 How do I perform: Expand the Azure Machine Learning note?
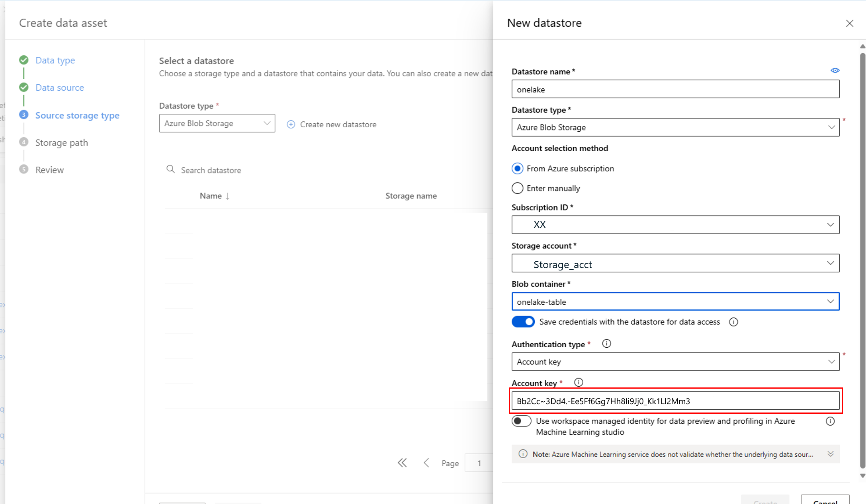point(830,454)
